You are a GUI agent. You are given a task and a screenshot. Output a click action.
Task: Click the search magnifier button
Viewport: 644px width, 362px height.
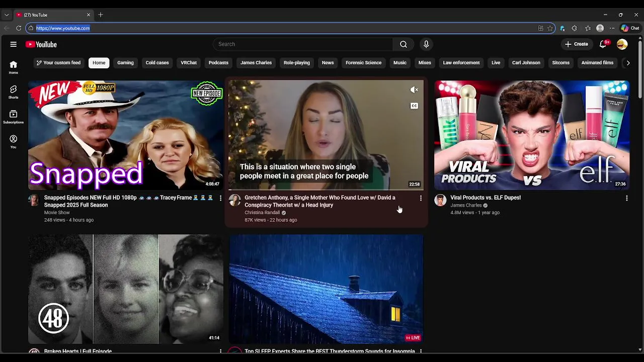tap(404, 44)
